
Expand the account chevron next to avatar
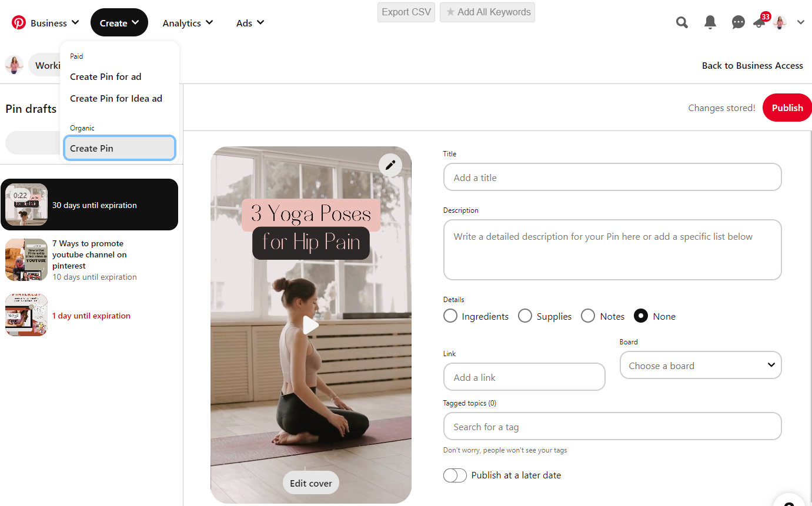[801, 22]
